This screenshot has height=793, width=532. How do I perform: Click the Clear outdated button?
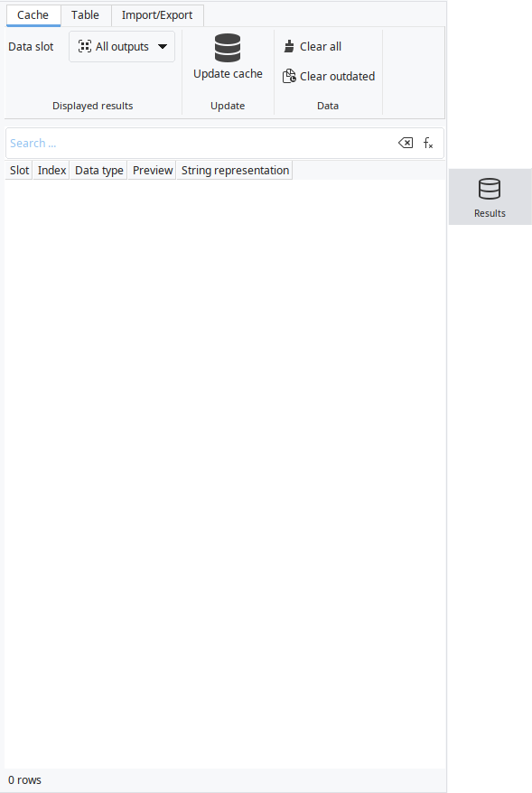coord(329,77)
